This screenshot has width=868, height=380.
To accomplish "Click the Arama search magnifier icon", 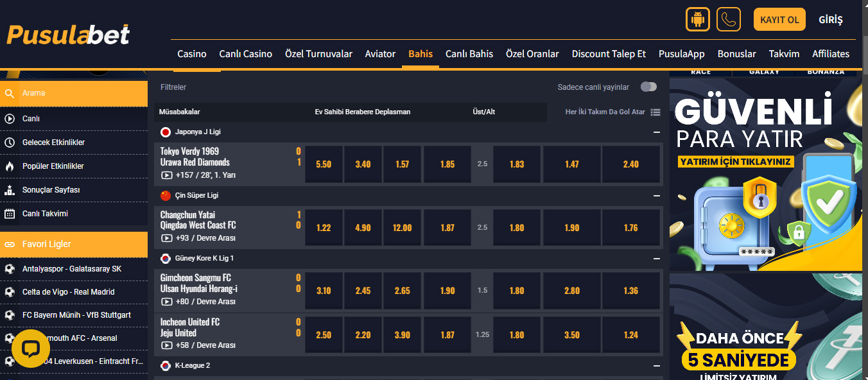I will tap(10, 94).
